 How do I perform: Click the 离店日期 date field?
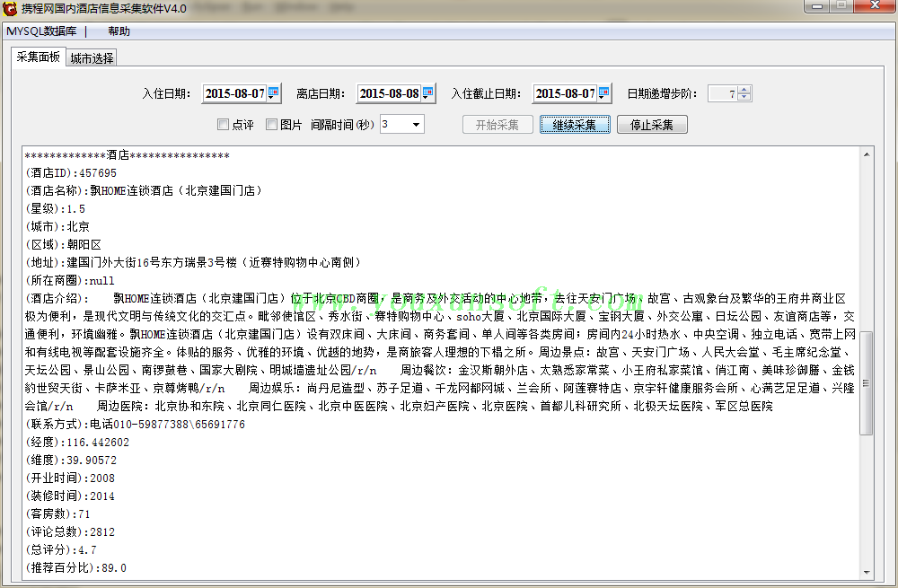(390, 93)
